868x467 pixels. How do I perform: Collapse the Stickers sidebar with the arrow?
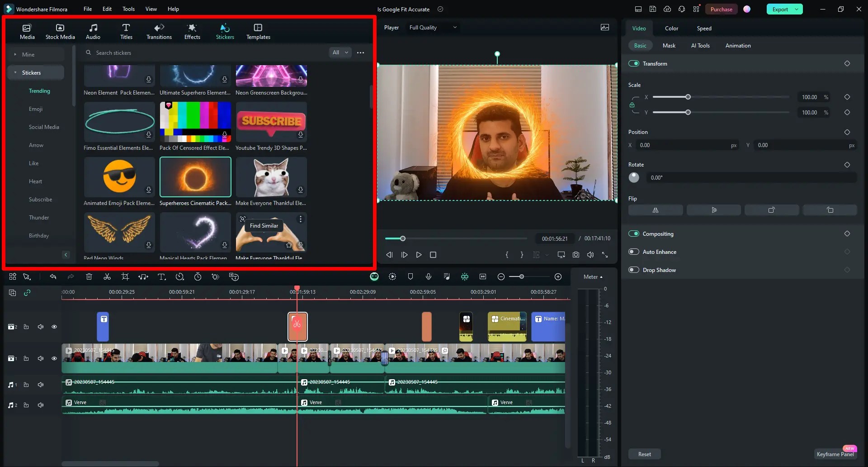[66, 255]
